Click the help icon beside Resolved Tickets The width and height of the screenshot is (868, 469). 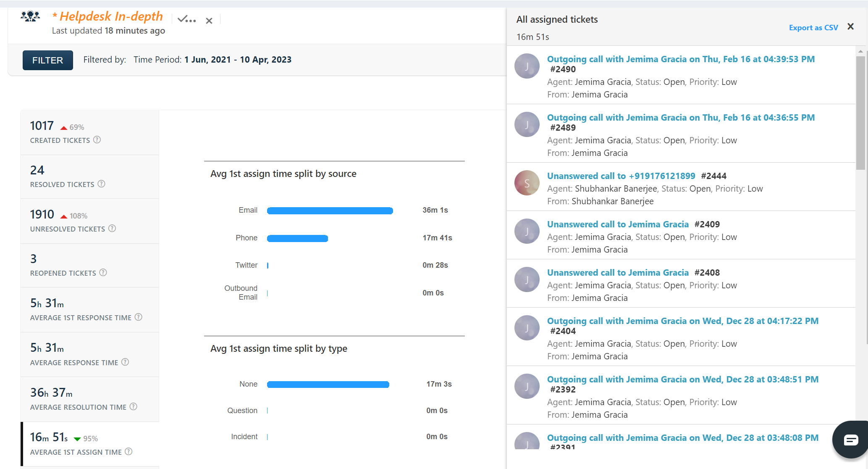[101, 184]
